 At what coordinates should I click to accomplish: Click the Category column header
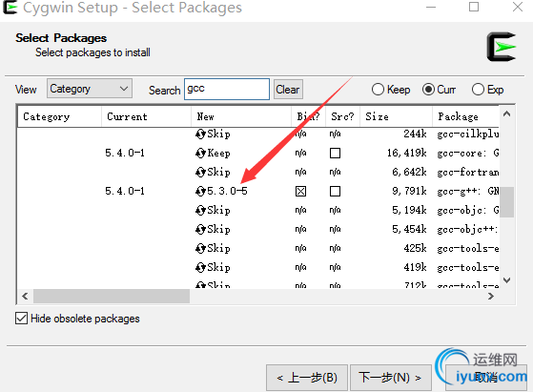[59, 116]
